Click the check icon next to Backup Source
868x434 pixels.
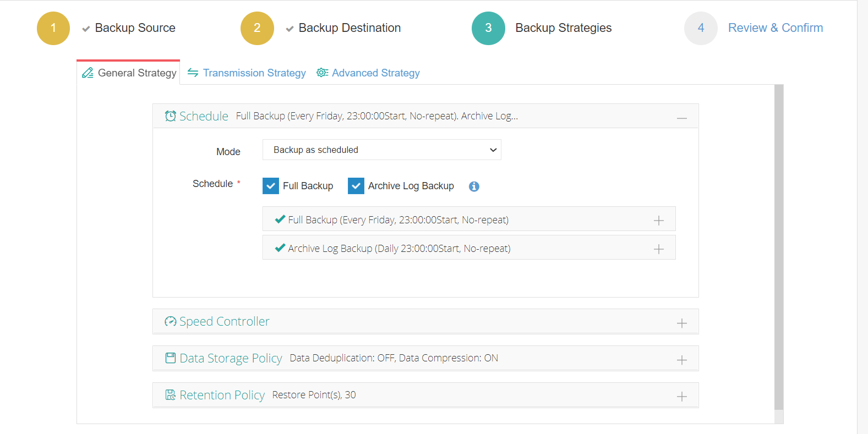click(86, 29)
